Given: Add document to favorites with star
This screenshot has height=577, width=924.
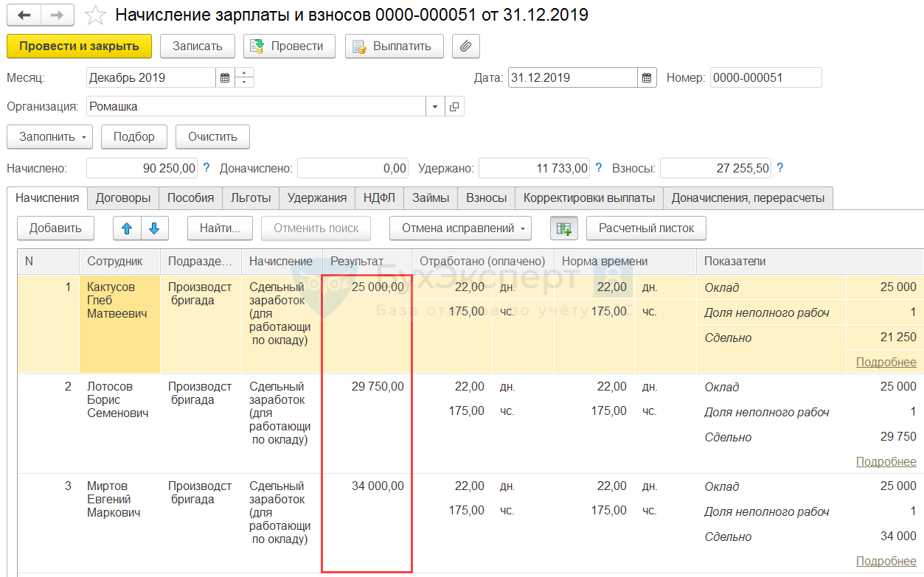Looking at the screenshot, I should 95,15.
